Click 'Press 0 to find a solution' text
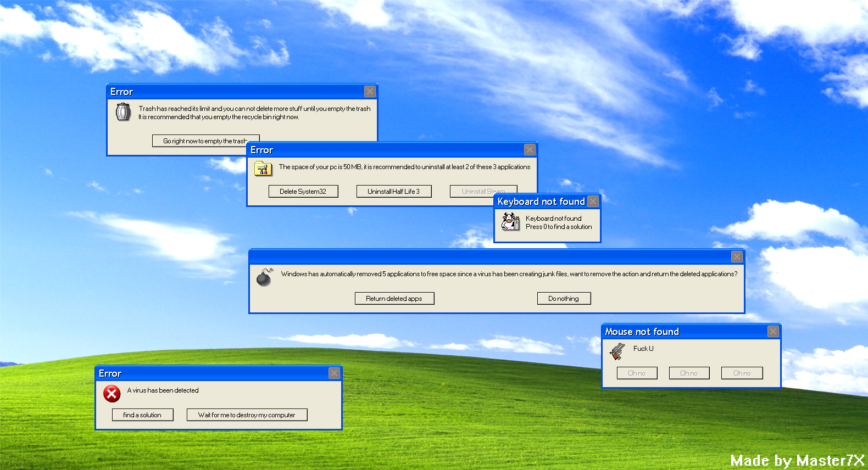Image resolution: width=868 pixels, height=470 pixels. 559,227
